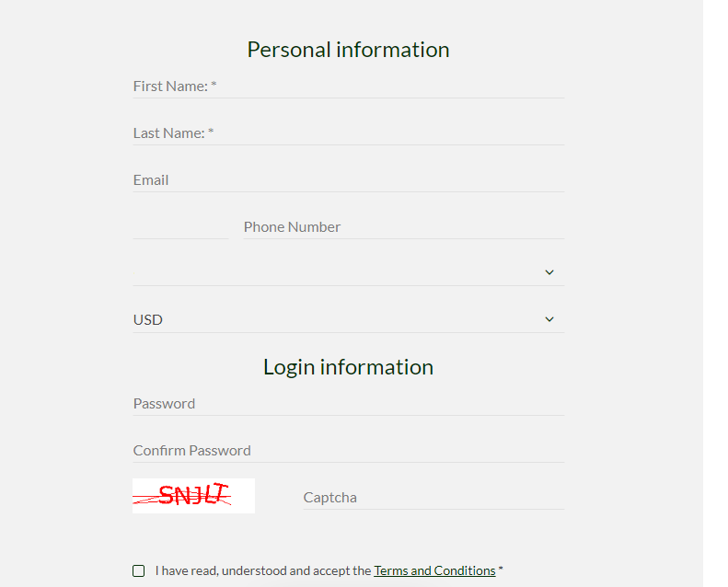The image size is (728, 587).
Task: Select the USD currency dropdown value
Action: pos(349,319)
